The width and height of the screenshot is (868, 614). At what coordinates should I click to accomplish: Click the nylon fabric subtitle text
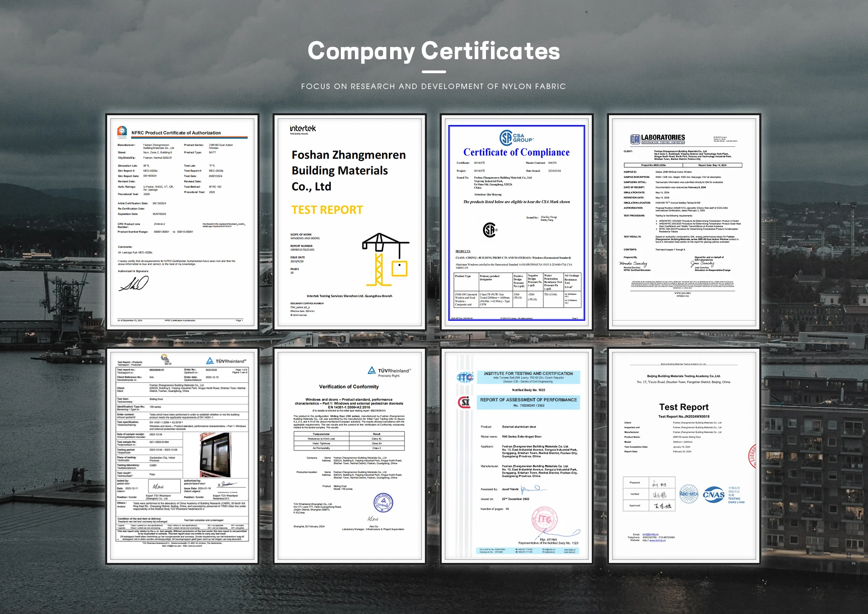(434, 86)
